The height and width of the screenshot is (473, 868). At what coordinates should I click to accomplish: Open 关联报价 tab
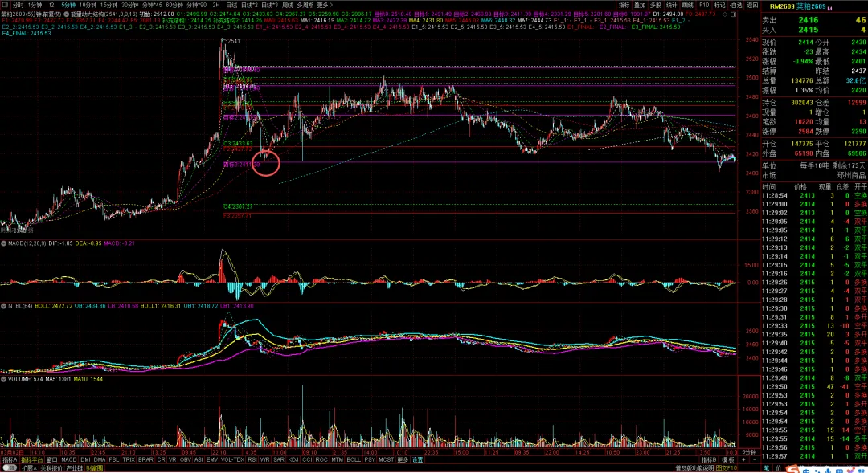(x=51, y=468)
